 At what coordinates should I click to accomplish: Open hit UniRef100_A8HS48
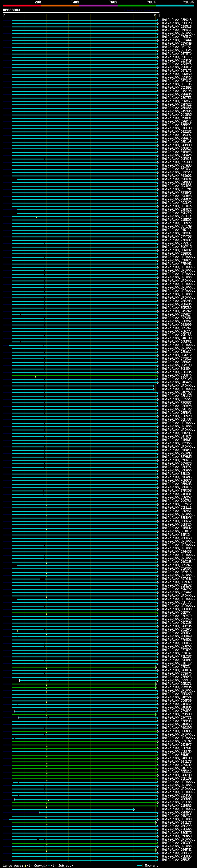click(177, 20)
